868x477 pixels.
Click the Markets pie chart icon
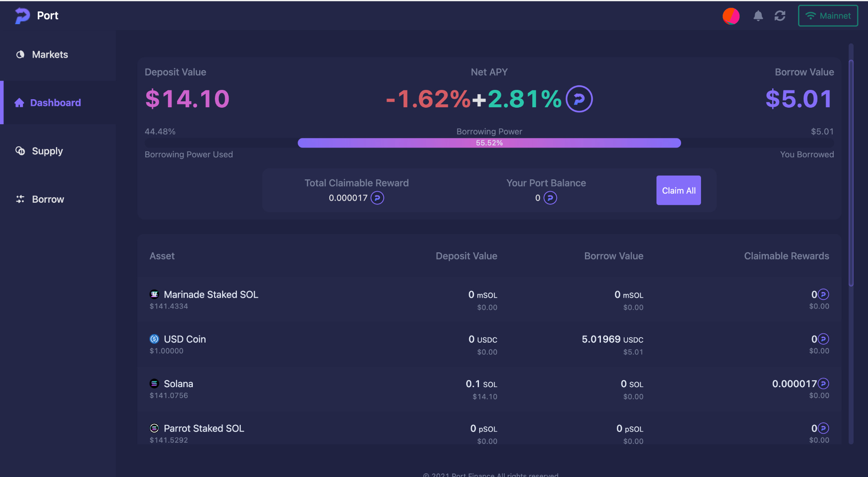click(20, 54)
